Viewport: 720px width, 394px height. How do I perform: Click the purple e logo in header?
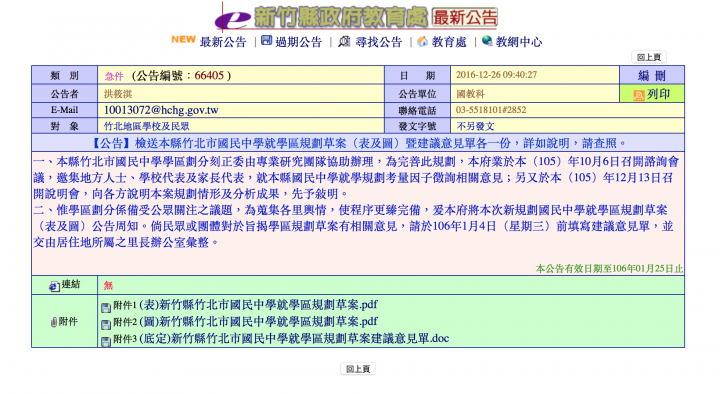click(233, 19)
